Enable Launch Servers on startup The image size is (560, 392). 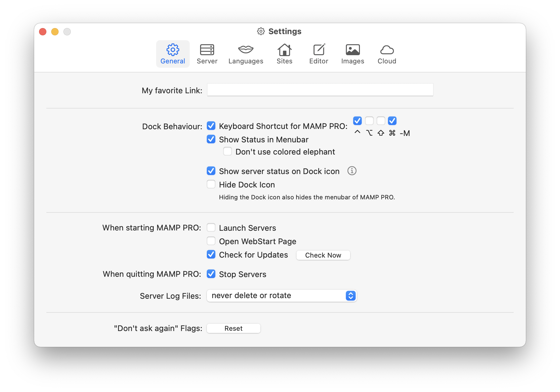[211, 227]
